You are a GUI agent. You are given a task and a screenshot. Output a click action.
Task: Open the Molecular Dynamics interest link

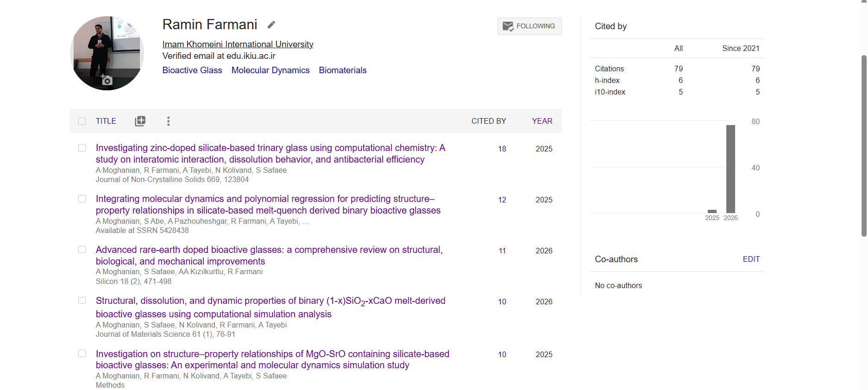pos(270,70)
